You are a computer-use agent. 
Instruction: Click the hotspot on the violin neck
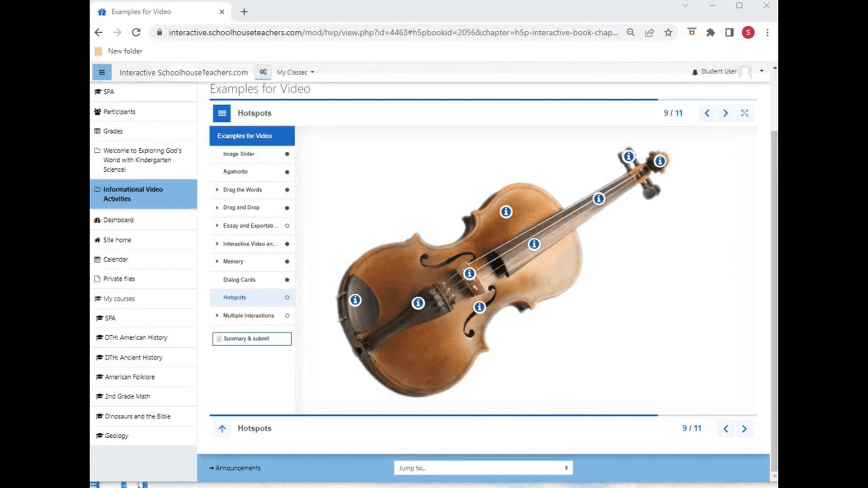click(599, 199)
